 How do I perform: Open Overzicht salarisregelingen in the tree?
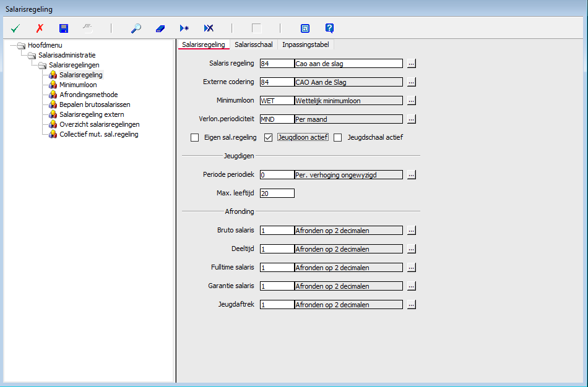[x=100, y=124]
